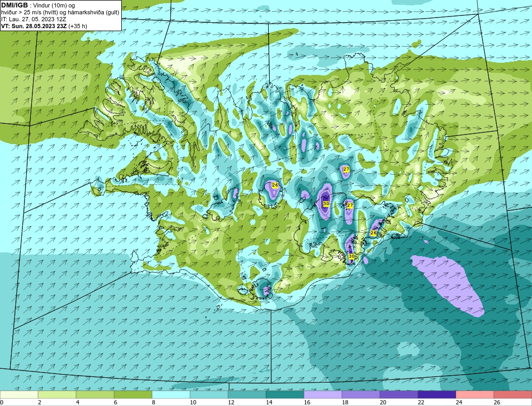
Task: Click yellow gust label 26 on Hofsjökull glacier
Action: (275, 185)
